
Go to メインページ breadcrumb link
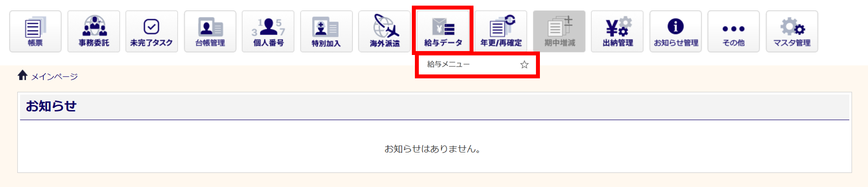click(x=54, y=77)
